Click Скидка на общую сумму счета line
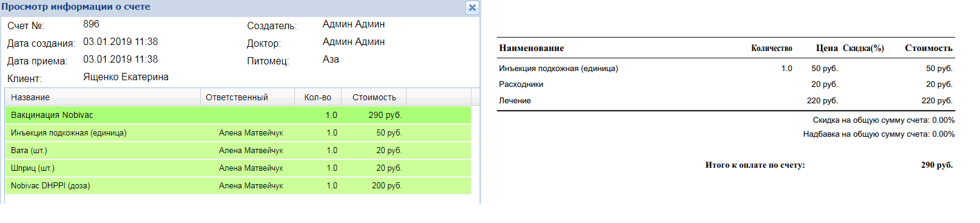980x223 pixels. coord(884,120)
